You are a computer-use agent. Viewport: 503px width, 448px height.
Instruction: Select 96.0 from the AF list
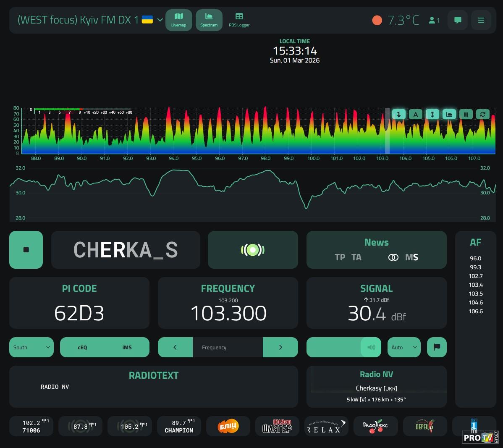click(475, 259)
